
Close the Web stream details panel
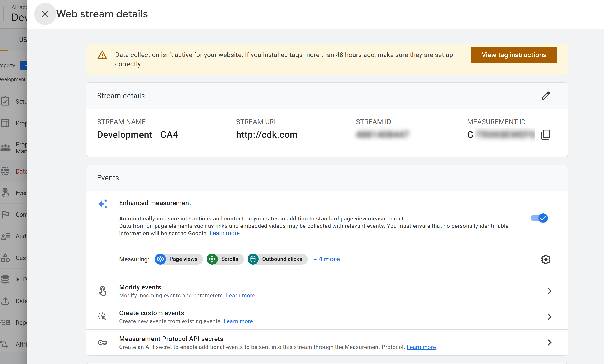45,14
